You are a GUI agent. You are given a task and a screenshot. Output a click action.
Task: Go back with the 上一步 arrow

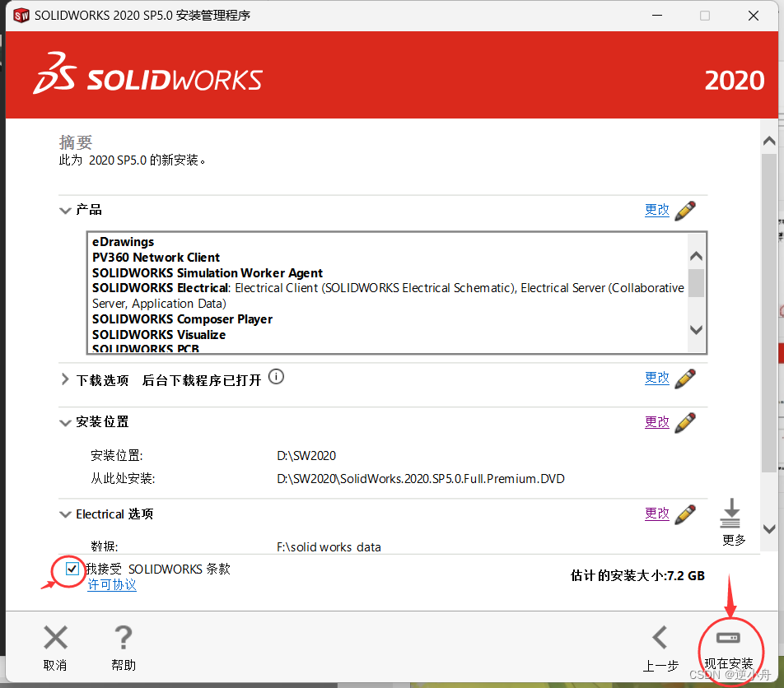(660, 637)
